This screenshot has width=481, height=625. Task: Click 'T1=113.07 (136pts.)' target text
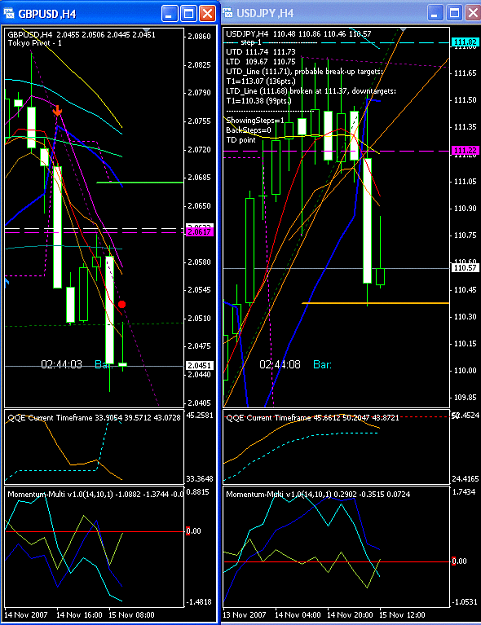(x=261, y=81)
